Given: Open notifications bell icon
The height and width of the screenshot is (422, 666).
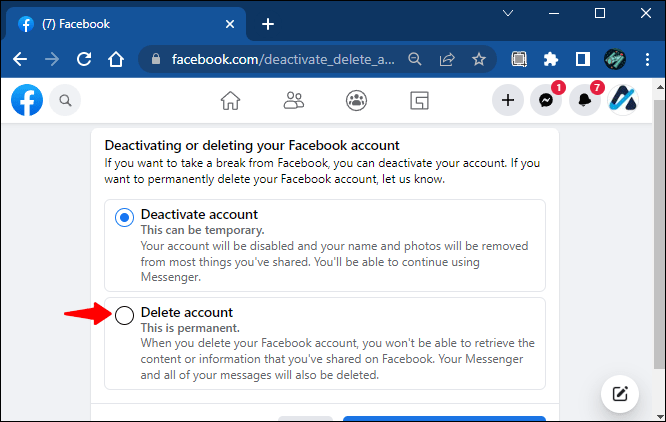Looking at the screenshot, I should 584,100.
